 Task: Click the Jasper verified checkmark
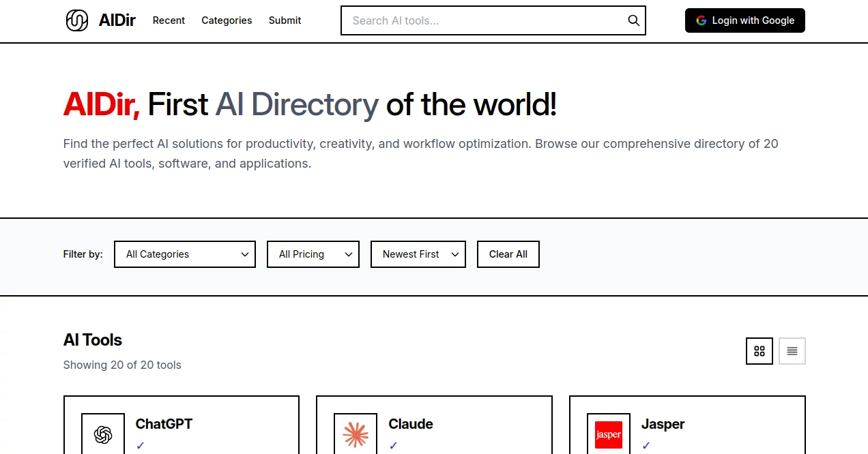646,445
